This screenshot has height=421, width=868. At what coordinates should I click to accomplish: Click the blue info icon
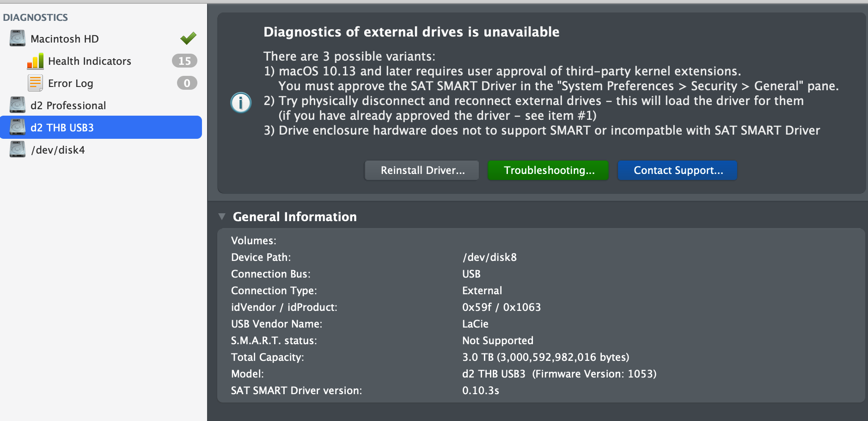click(x=241, y=102)
